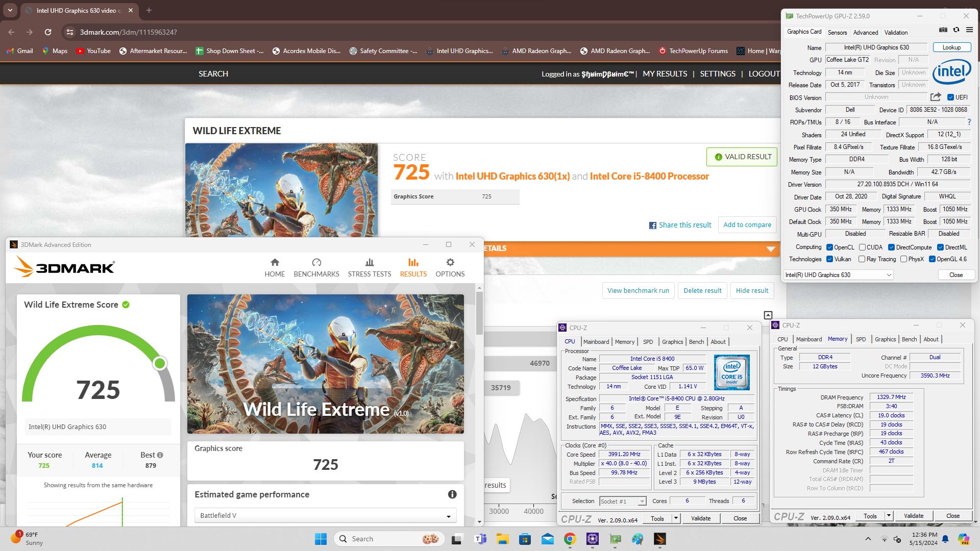980x551 pixels.
Task: Open the GPU selection dropdown in GPU-Z
Action: click(x=838, y=275)
